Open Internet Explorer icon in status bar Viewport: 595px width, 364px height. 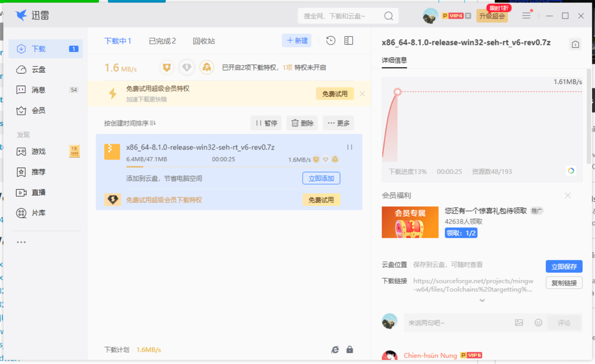click(x=335, y=350)
